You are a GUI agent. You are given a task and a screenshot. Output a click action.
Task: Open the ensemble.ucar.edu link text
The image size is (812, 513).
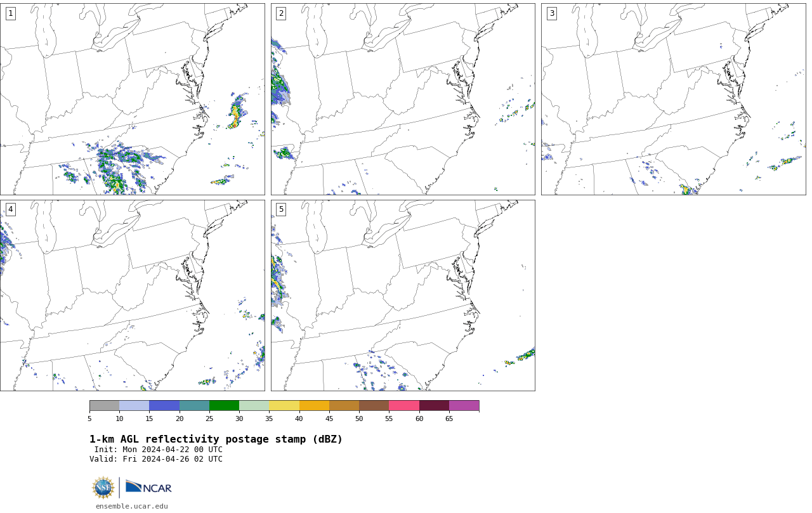coord(132,506)
